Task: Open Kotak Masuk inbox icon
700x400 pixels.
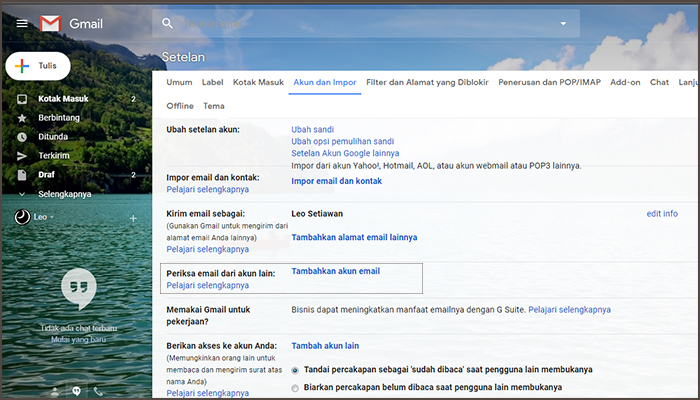Action: pos(22,99)
